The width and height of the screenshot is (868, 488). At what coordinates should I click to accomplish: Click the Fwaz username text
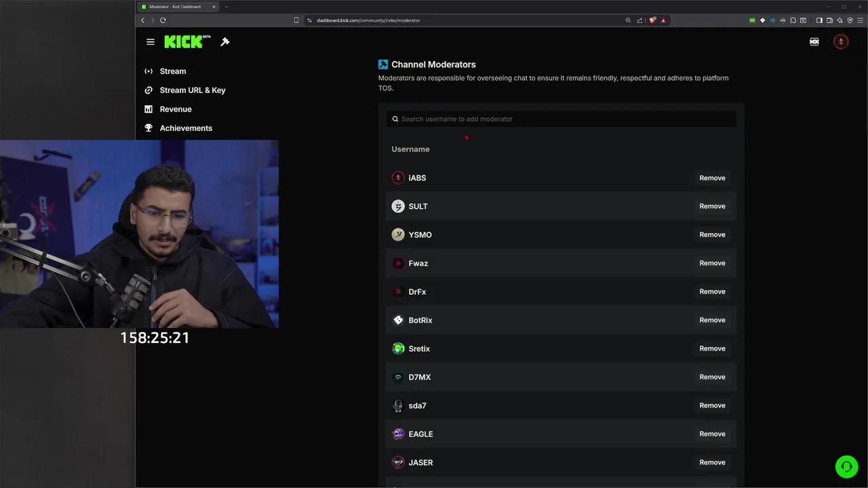(x=418, y=263)
